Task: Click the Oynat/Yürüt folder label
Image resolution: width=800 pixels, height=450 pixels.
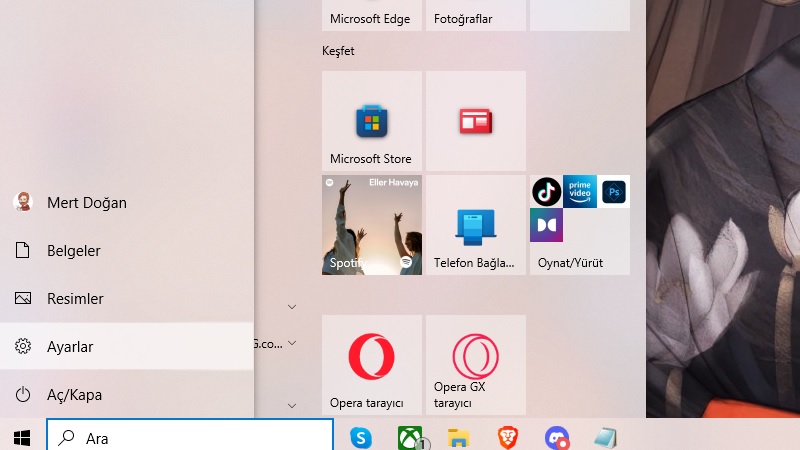Action: (x=570, y=263)
